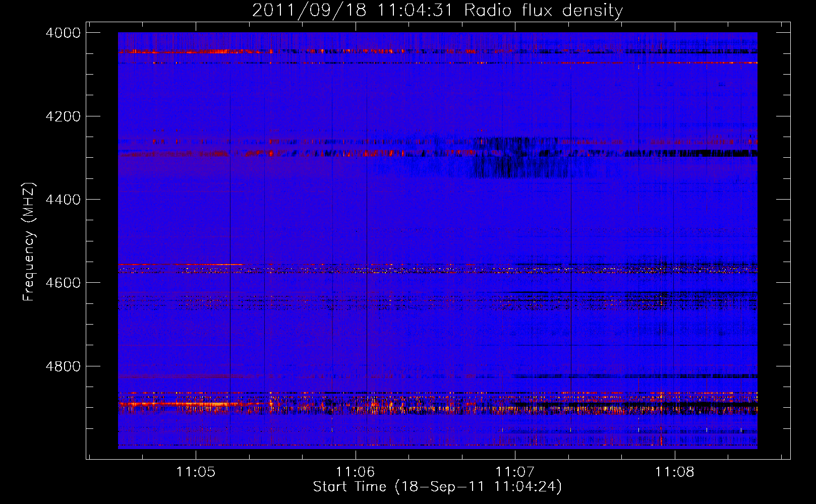
Task: Click the 11:05 time tick label
Action: click(196, 472)
